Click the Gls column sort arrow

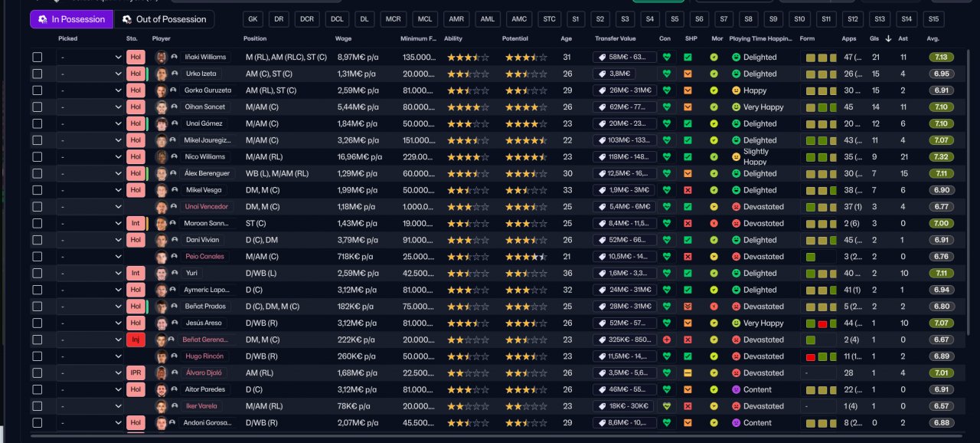888,38
